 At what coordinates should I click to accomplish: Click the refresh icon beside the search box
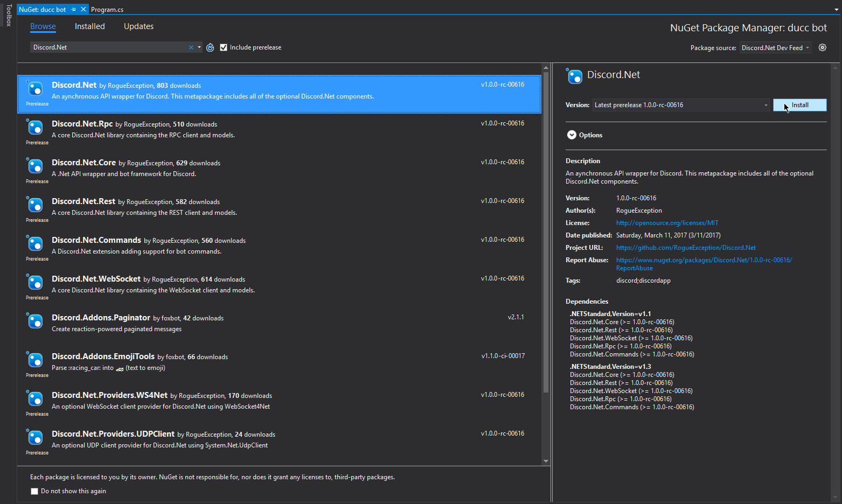tap(210, 47)
